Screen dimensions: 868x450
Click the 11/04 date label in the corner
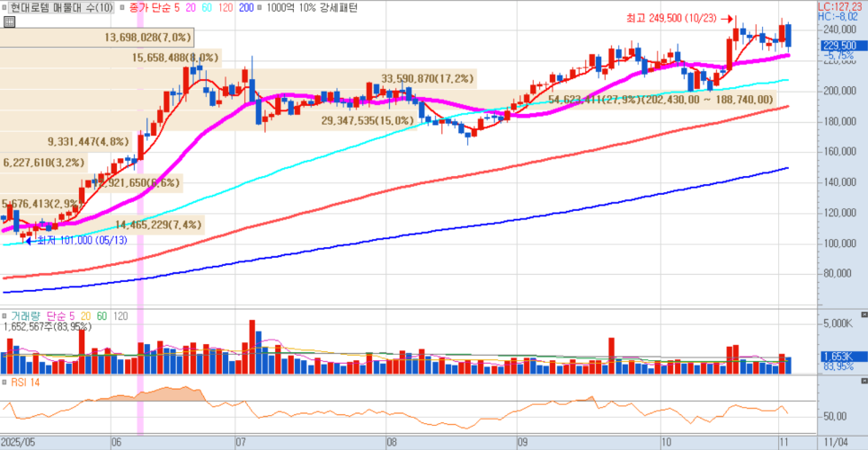836,442
